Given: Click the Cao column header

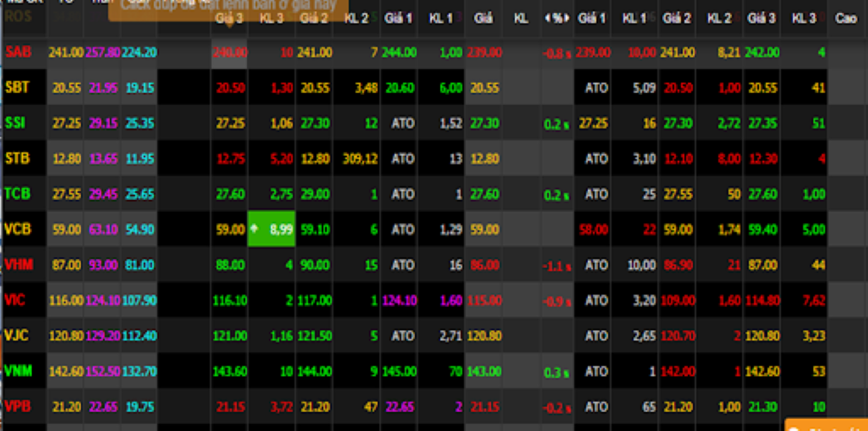Looking at the screenshot, I should [x=846, y=18].
